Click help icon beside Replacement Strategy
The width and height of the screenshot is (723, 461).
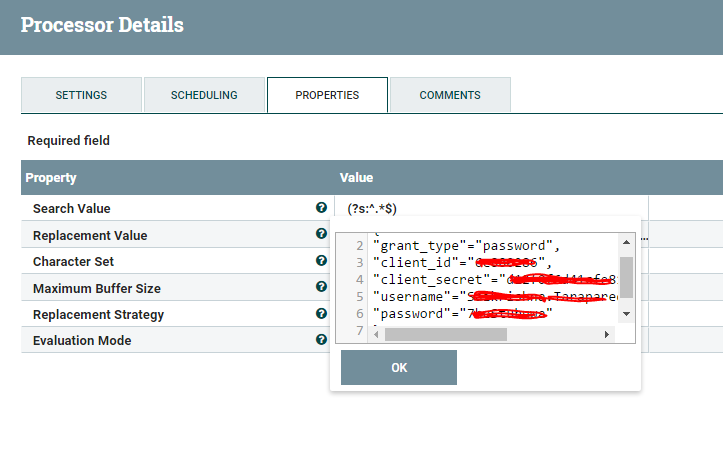point(321,314)
